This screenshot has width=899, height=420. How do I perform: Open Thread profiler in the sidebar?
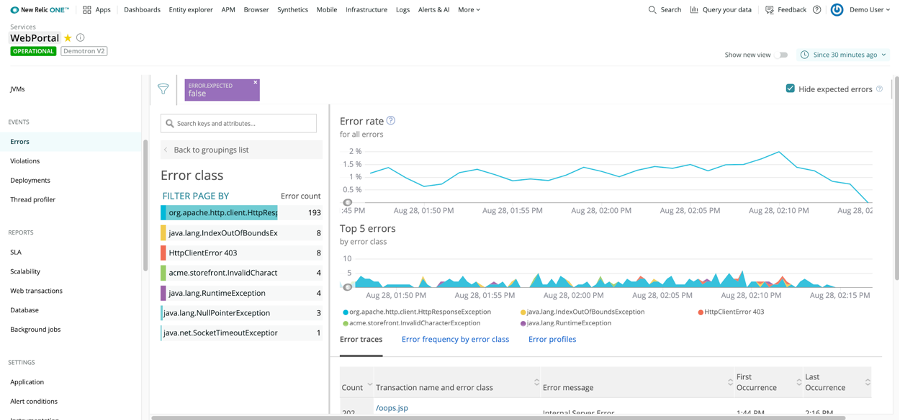[33, 199]
